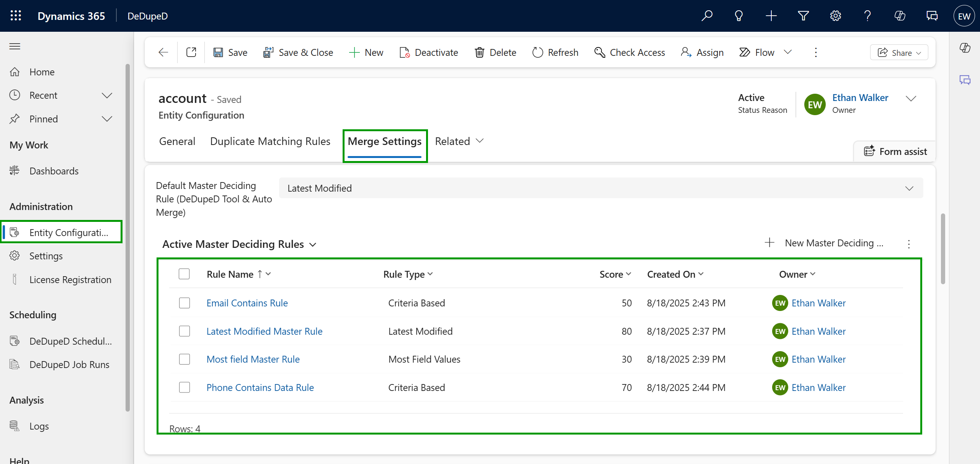Open the Default Master Deciding Rule dropdown
The height and width of the screenshot is (464, 980).
[x=601, y=188]
